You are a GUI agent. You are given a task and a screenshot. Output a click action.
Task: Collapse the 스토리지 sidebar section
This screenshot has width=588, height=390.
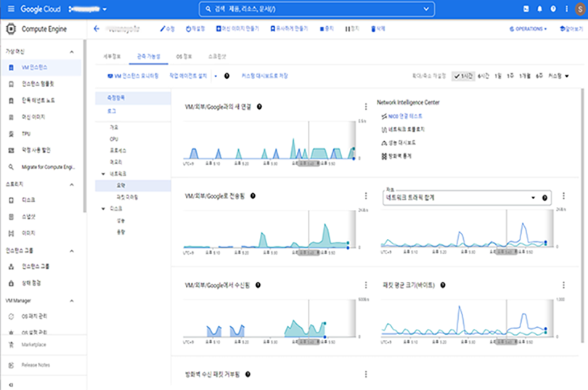pyautogui.click(x=72, y=184)
